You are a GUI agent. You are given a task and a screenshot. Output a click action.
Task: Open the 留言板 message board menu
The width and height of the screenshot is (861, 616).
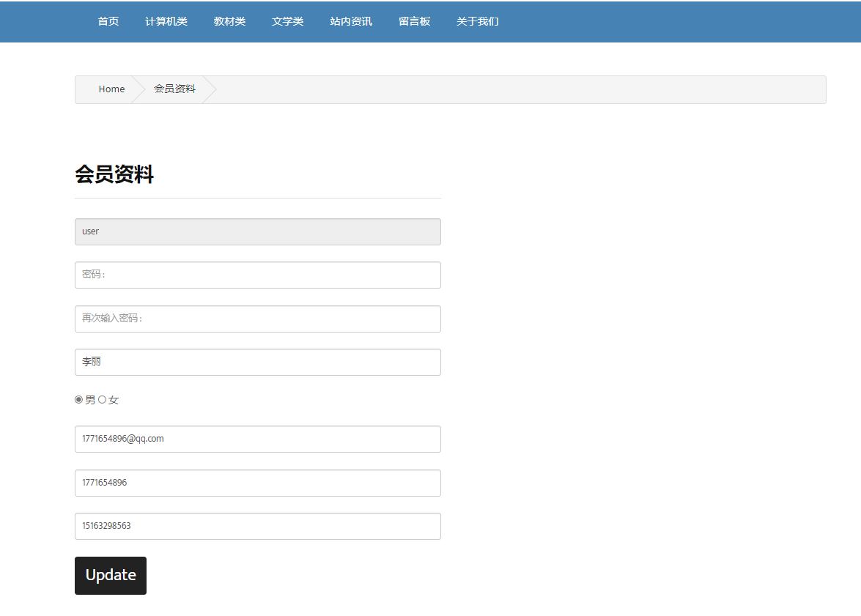click(414, 21)
